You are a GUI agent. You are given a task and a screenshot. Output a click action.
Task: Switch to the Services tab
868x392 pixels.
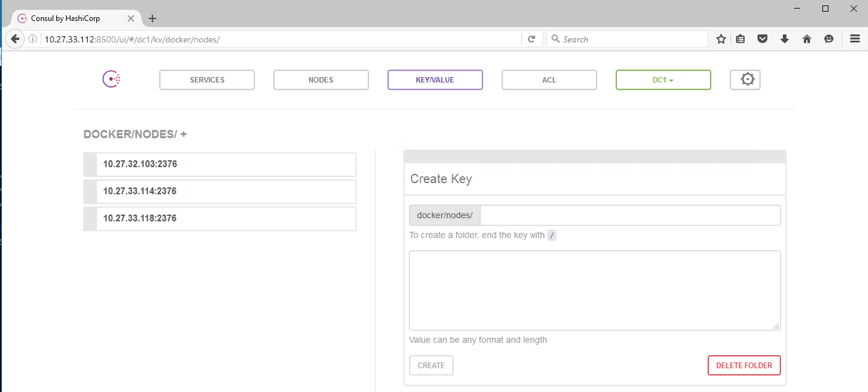[x=207, y=80]
